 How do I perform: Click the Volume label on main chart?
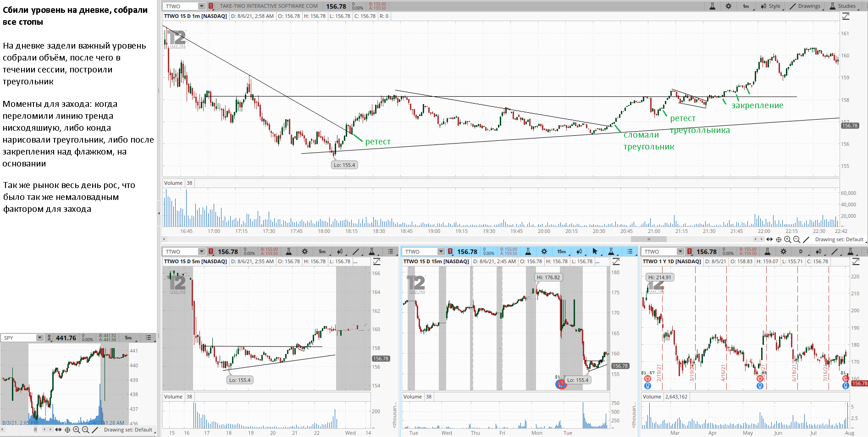tap(173, 183)
